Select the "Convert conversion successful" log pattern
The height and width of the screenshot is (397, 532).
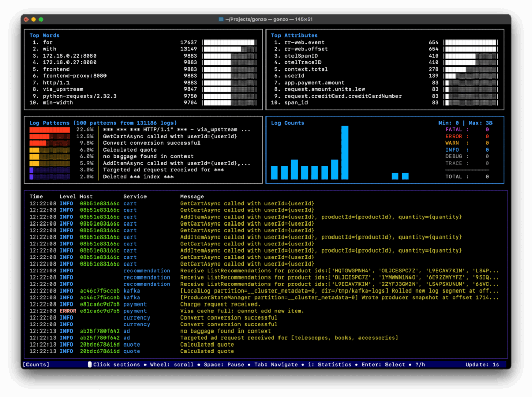151,143
